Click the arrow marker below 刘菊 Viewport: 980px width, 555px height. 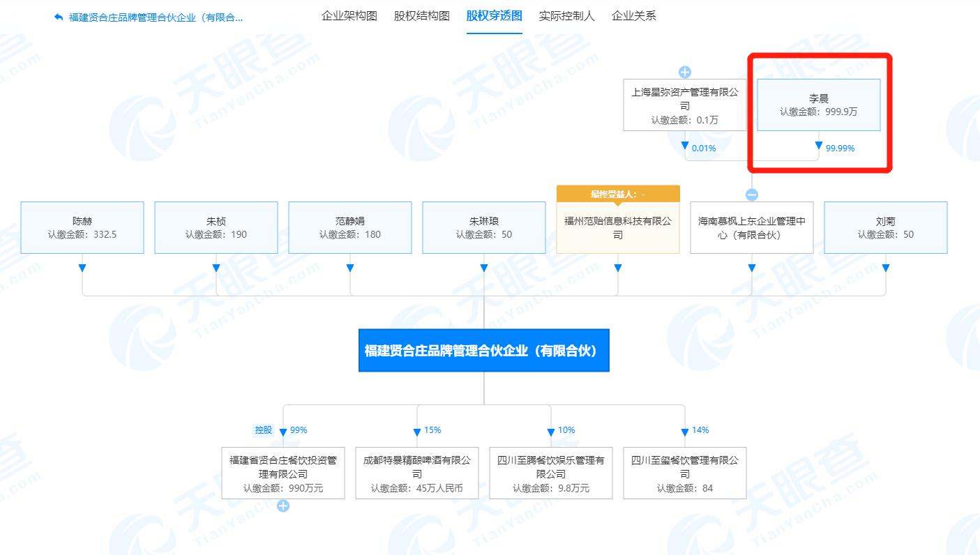coord(886,268)
